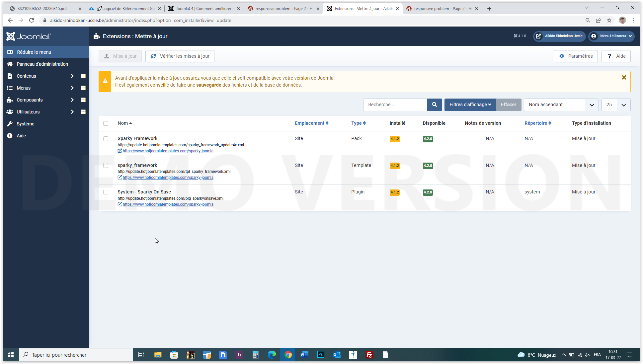Viewport: 643px width, 364px height.
Task: Open Chrome three-dot menu
Action: point(633,20)
